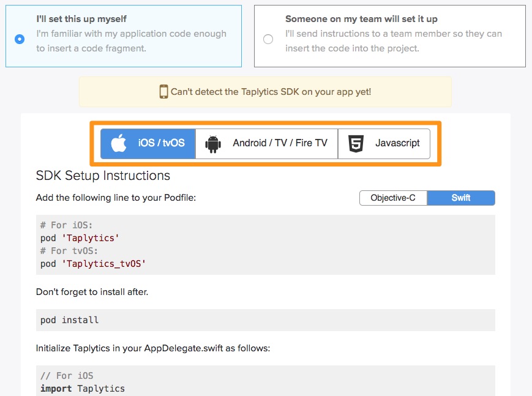Click "Someone on my team will set it up" heading
Screen dimensions: 532x396
pos(361,19)
